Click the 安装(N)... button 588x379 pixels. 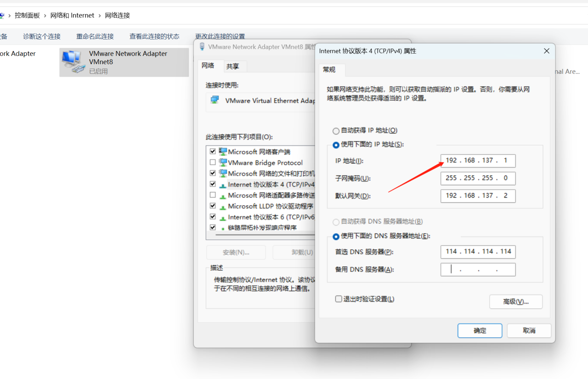tap(236, 252)
